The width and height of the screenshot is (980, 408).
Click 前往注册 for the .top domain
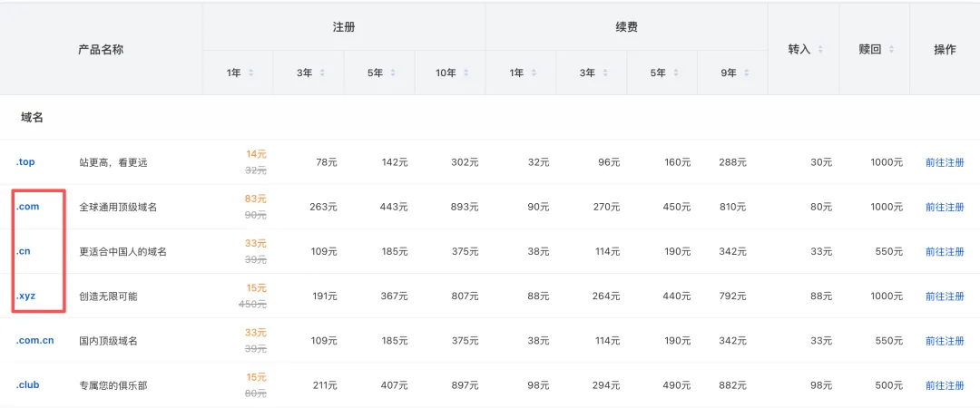945,162
